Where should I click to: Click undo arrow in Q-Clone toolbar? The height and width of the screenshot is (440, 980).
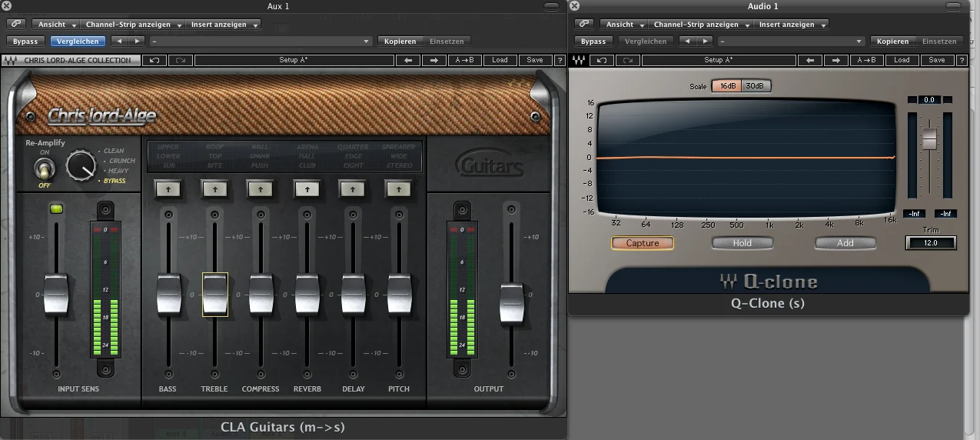603,60
